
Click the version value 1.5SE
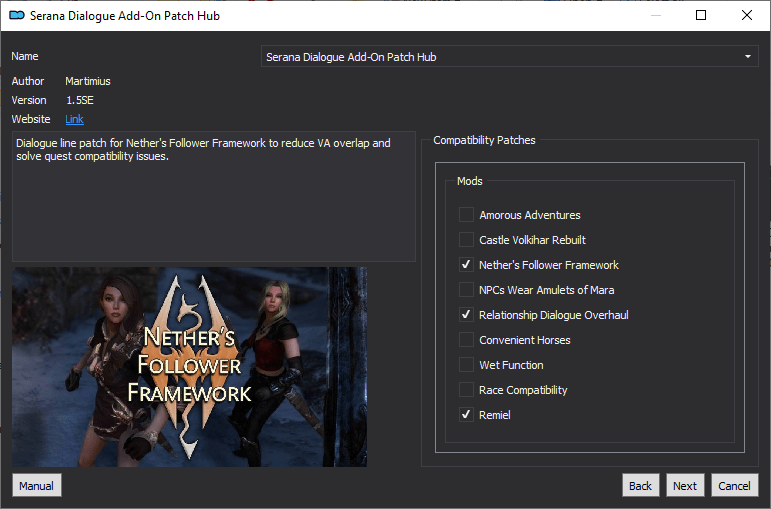80,100
